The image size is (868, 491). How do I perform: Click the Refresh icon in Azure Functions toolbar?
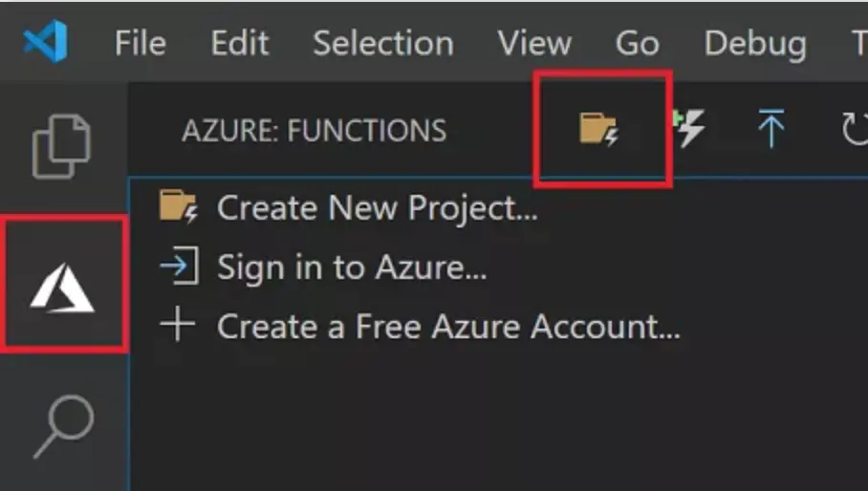pos(856,129)
